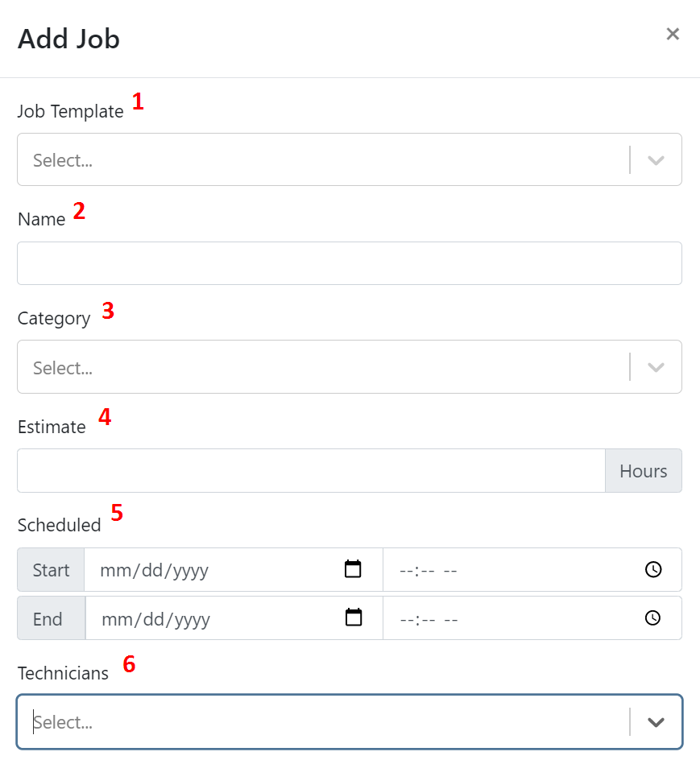Click the End date mm/dd/yyyy field

(x=234, y=618)
